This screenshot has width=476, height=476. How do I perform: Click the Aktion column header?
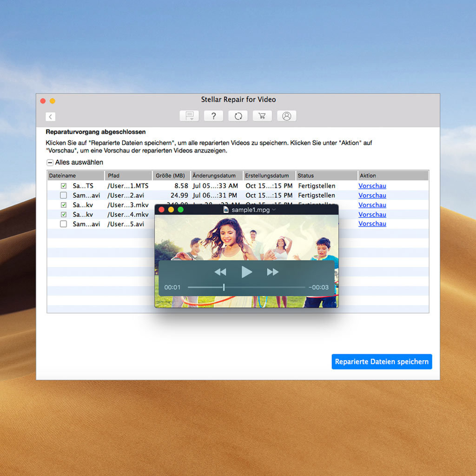393,175
